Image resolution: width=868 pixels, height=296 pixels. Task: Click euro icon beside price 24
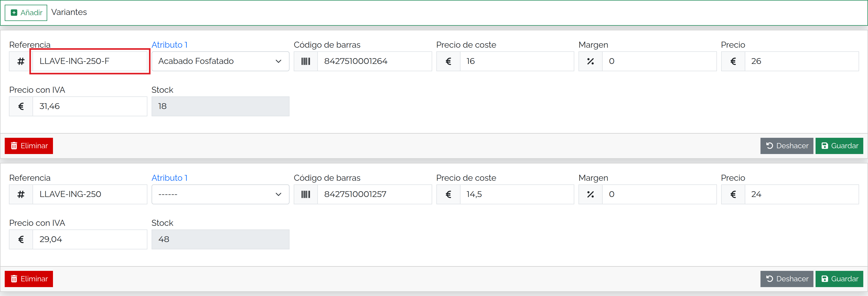pyautogui.click(x=733, y=194)
